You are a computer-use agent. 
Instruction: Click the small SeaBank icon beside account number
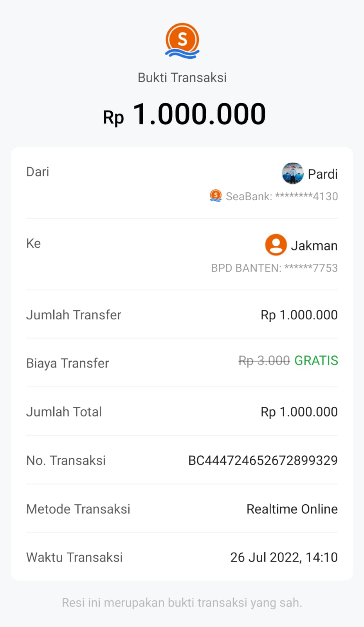216,196
